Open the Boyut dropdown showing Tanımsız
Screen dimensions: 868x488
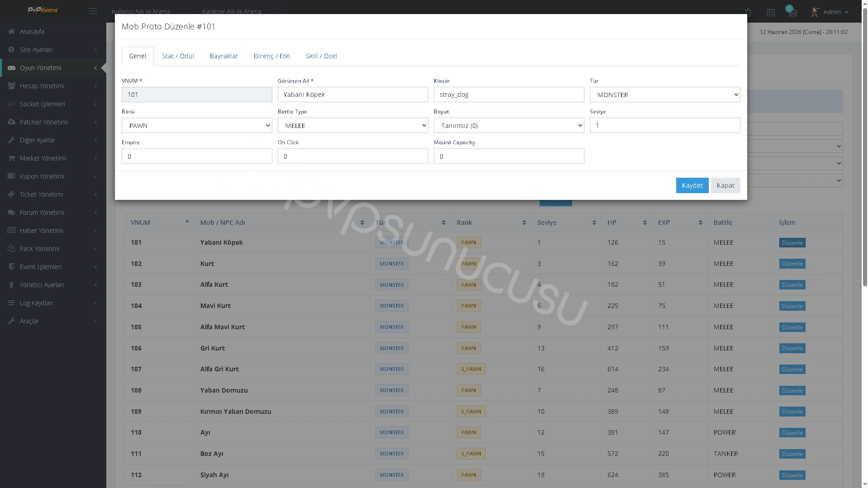click(x=509, y=125)
